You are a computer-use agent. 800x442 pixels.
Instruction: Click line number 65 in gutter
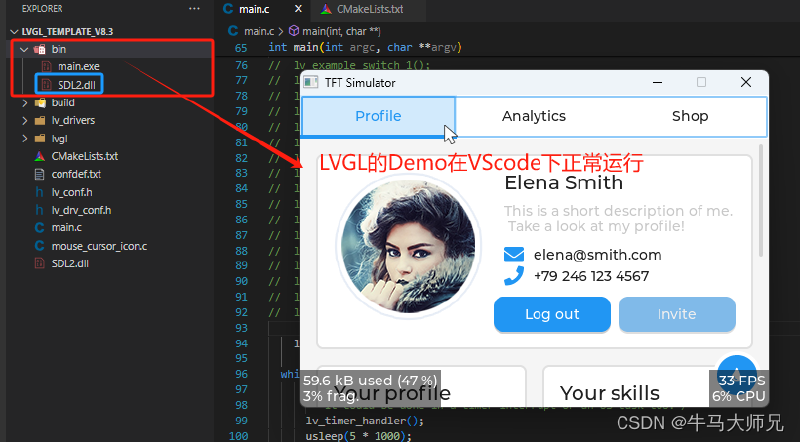tap(241, 48)
